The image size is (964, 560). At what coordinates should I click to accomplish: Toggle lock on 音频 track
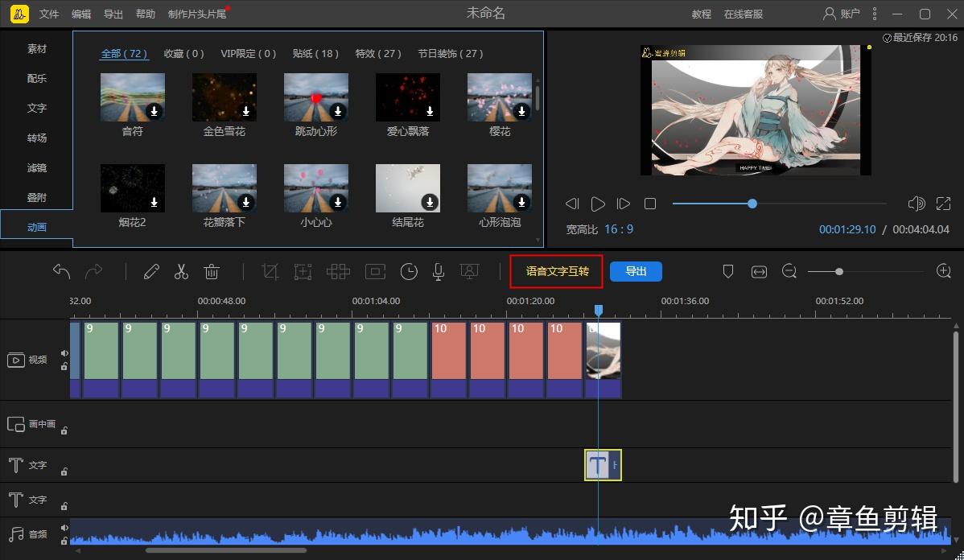click(64, 541)
